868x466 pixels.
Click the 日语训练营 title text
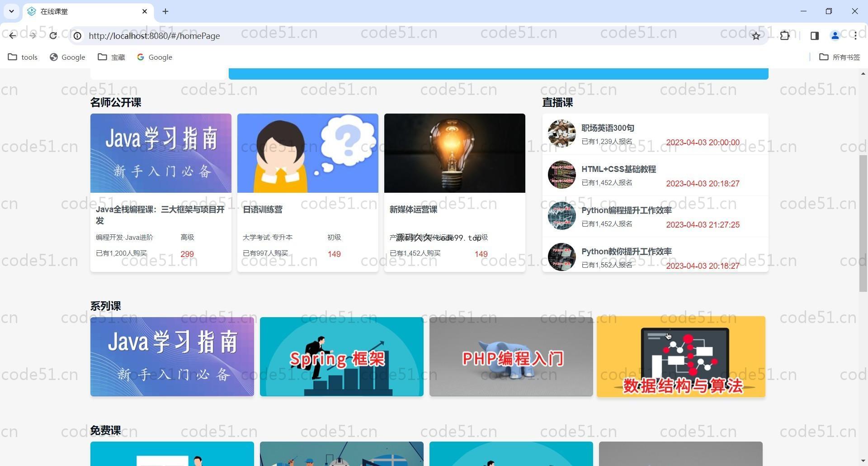[263, 209]
